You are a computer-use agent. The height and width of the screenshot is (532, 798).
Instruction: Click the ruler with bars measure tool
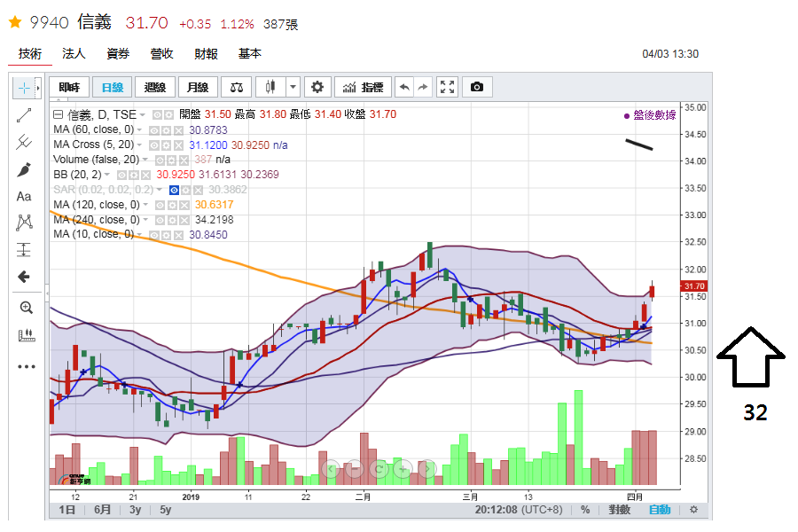pyautogui.click(x=26, y=335)
